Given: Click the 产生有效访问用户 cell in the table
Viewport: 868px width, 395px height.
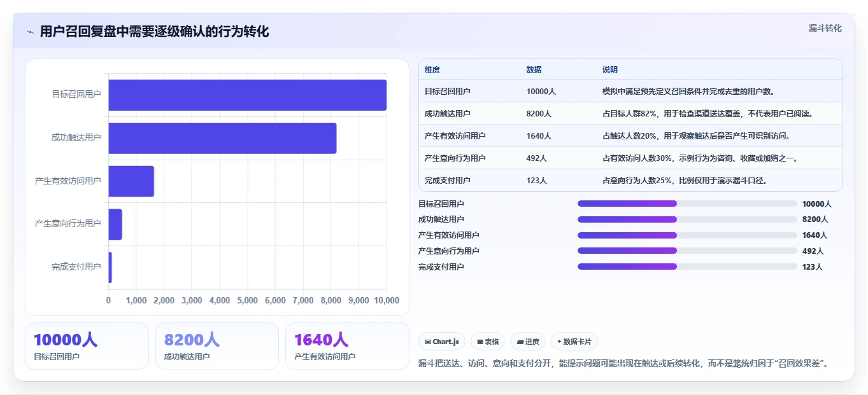Looking at the screenshot, I should tap(455, 136).
